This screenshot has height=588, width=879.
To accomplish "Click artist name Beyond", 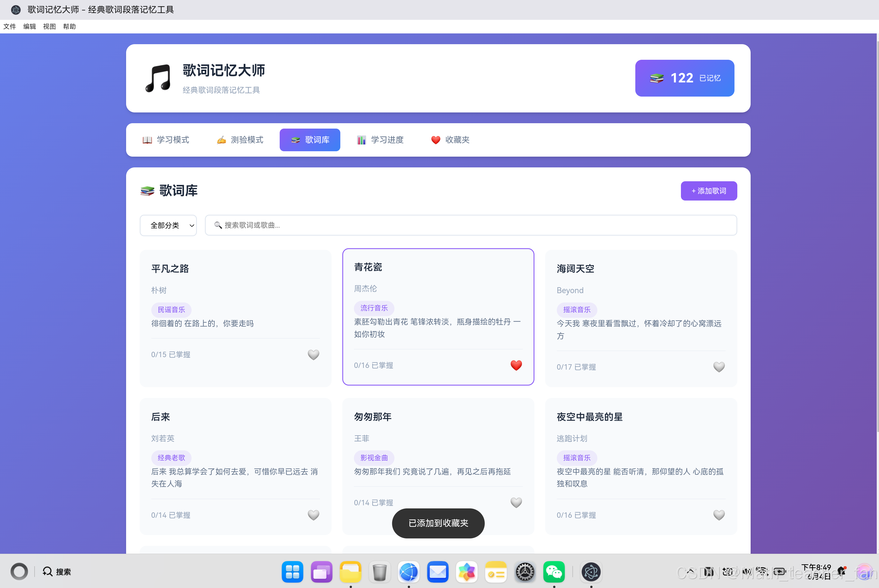I will tap(570, 290).
